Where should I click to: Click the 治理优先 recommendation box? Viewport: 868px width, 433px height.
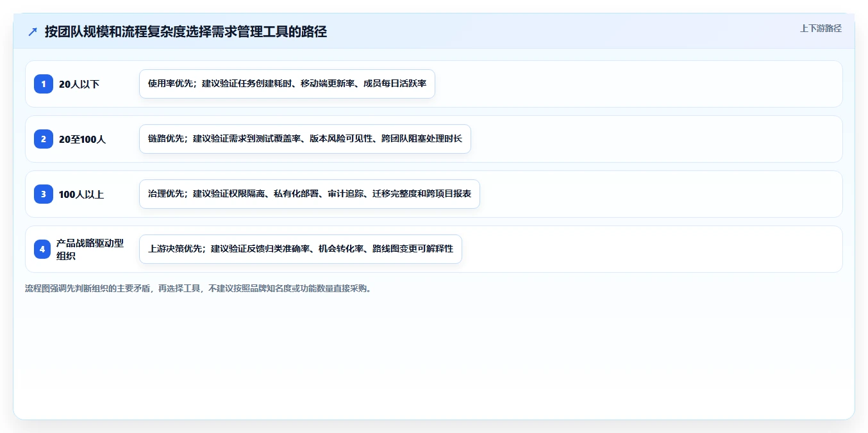[x=310, y=194]
